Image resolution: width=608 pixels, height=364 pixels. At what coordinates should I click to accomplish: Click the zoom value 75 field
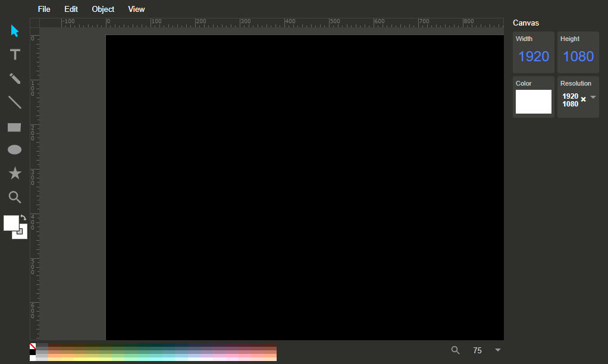click(x=477, y=350)
